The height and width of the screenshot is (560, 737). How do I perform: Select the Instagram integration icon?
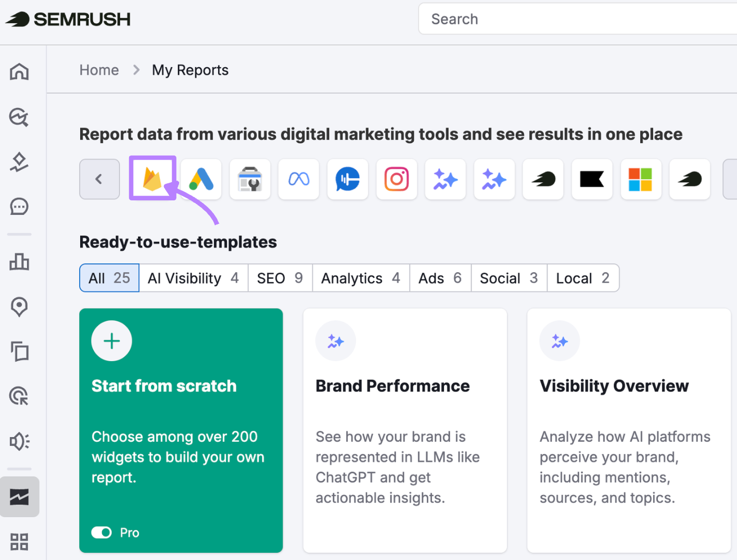[397, 179]
